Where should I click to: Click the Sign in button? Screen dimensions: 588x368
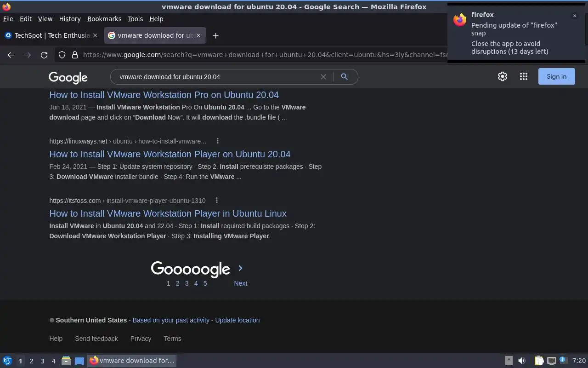[556, 77]
